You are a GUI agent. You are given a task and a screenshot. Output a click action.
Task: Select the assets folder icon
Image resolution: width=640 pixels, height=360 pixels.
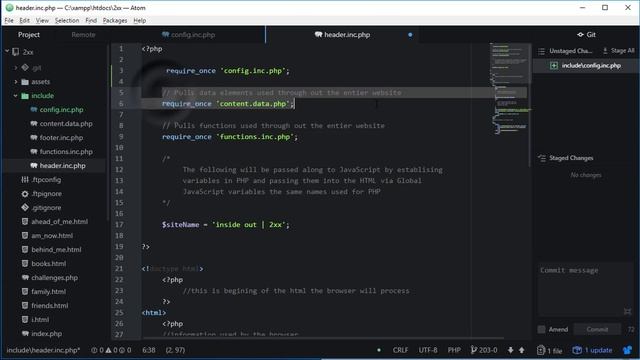(x=25, y=82)
